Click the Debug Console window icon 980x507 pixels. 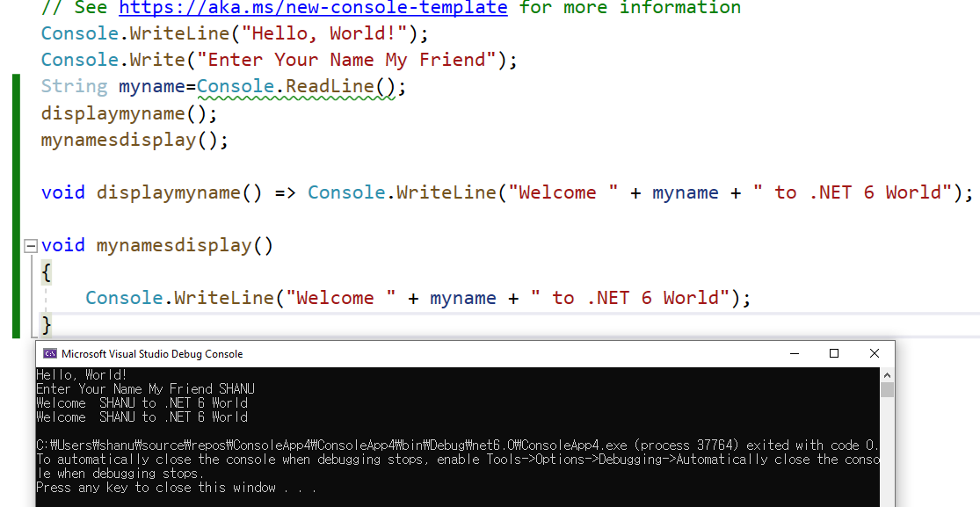coord(50,354)
